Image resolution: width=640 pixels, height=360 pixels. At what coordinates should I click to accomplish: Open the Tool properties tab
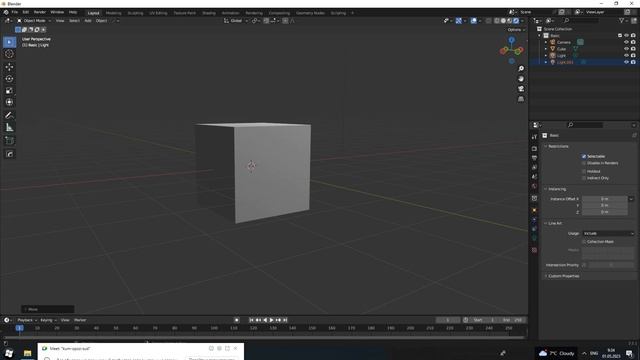point(534,137)
